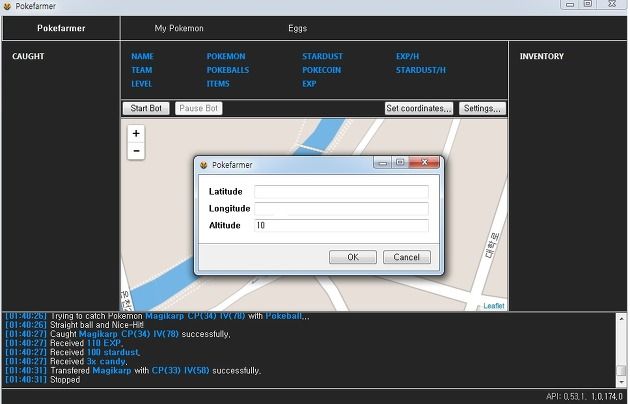Select the Pokefarmer main tab

[x=61, y=28]
